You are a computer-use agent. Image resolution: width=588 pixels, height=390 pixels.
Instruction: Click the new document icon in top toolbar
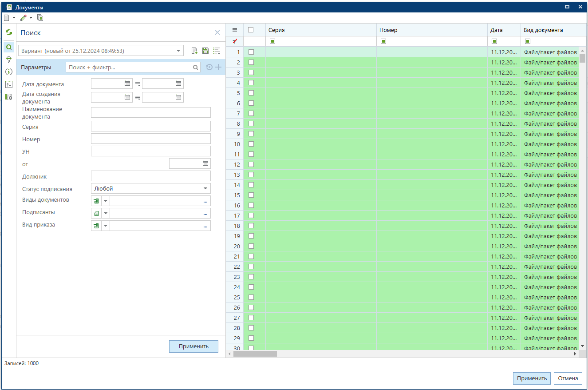pos(6,18)
